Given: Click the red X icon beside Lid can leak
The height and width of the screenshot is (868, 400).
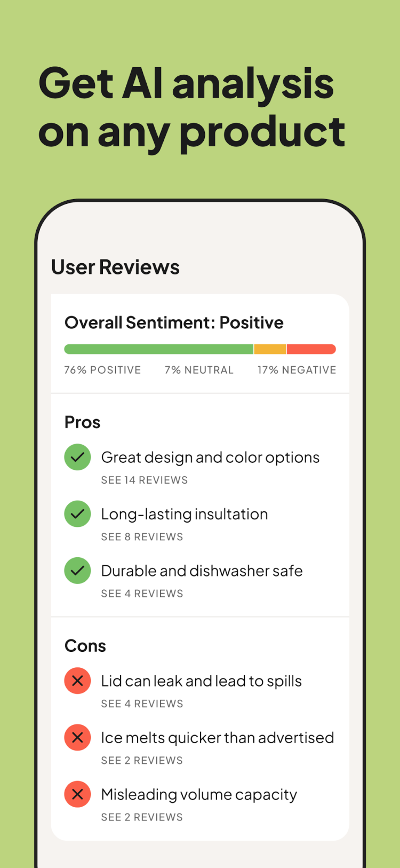Looking at the screenshot, I should (x=77, y=681).
